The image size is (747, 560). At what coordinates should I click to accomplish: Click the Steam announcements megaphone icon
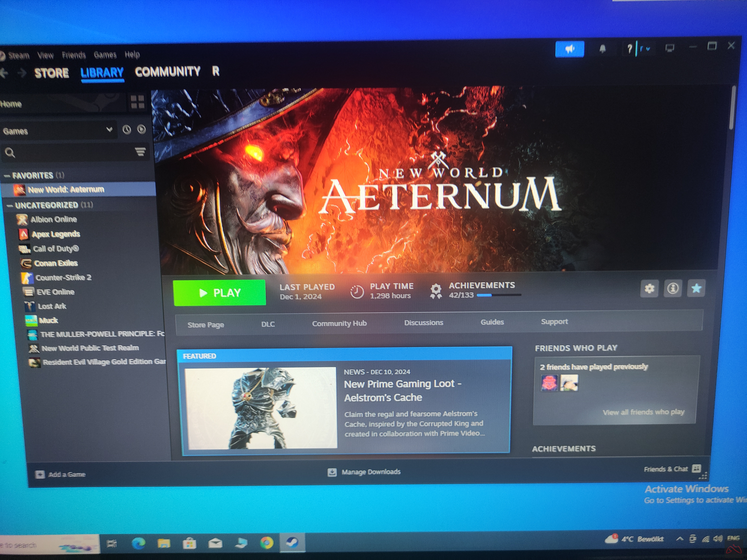pos(569,49)
